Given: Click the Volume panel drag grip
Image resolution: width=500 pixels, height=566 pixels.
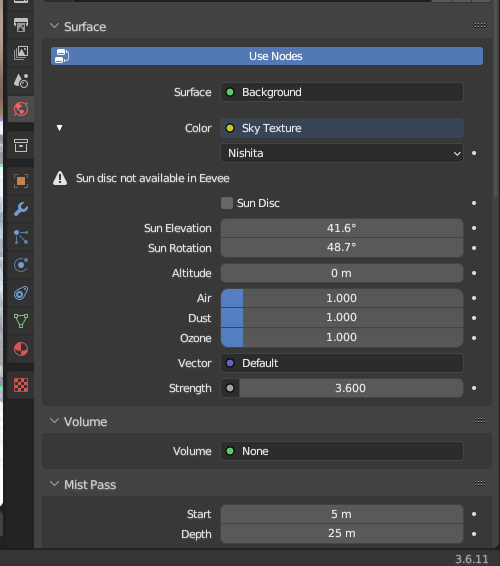Looking at the screenshot, I should pos(479,421).
